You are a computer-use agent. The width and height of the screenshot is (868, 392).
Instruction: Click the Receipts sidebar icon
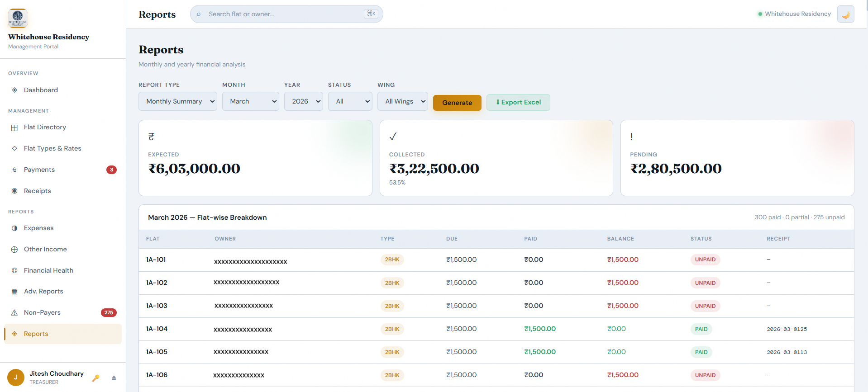tap(14, 191)
